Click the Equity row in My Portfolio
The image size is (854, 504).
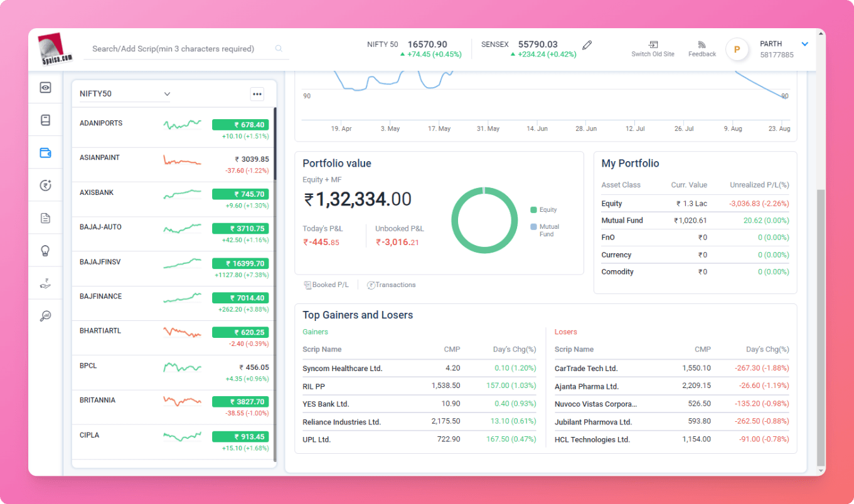coord(695,204)
